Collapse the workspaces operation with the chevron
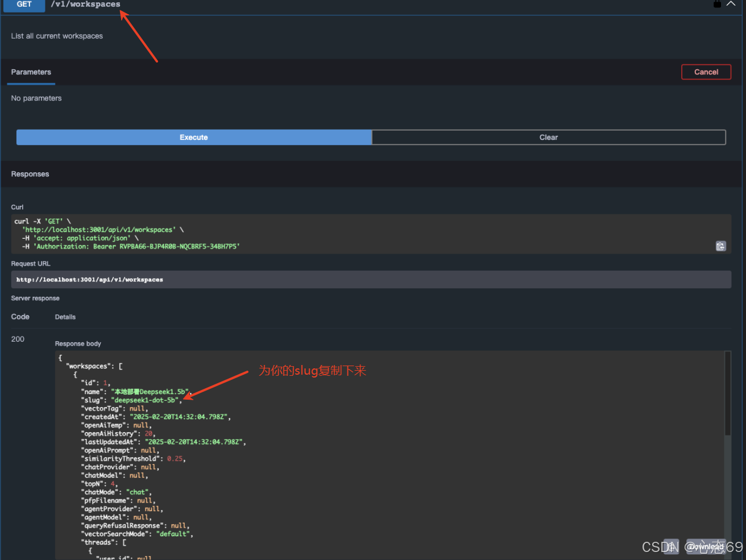Screen dimensions: 746x560 pyautogui.click(x=732, y=3)
